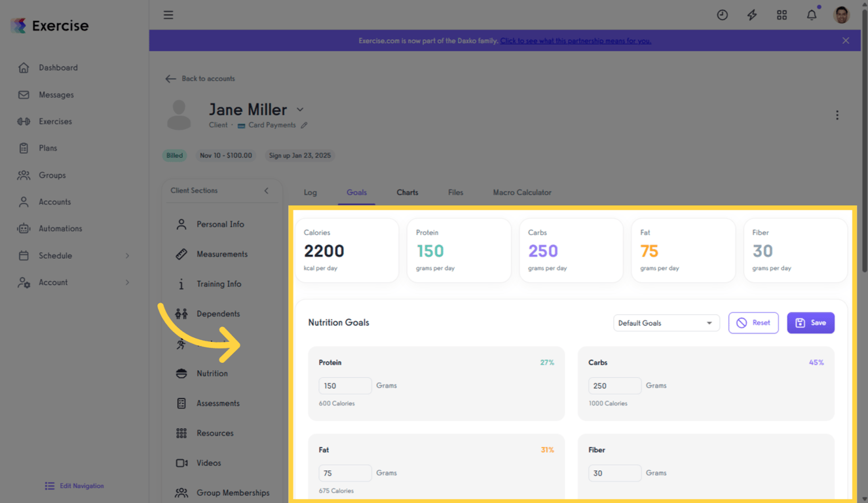This screenshot has width=868, height=503.
Task: Open the apps grid launcher
Action: (782, 14)
